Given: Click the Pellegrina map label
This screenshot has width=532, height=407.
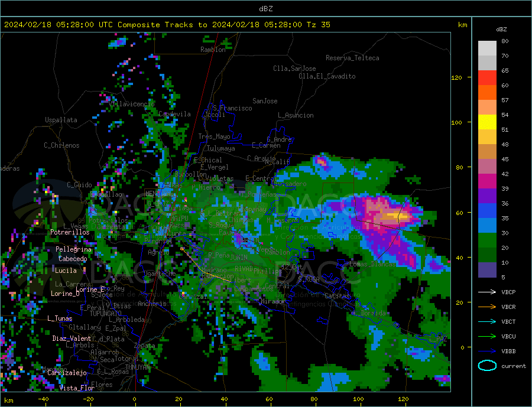Looking at the screenshot, I should coord(74,249).
